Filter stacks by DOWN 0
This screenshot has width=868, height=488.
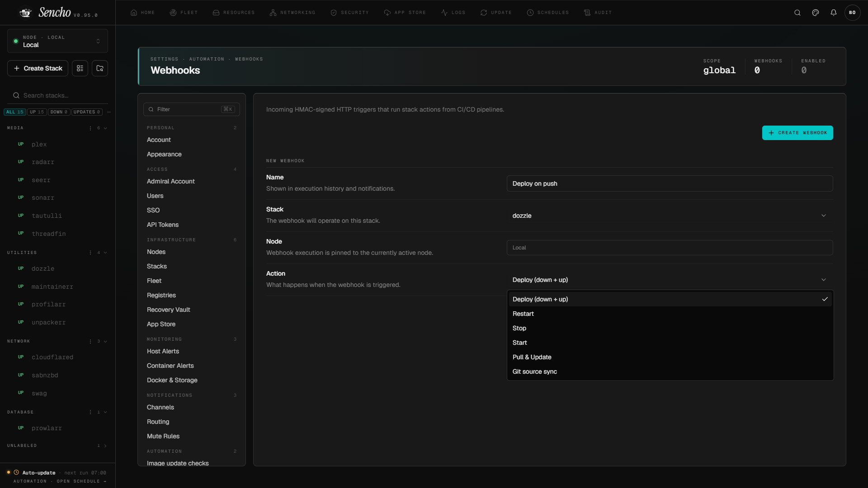(x=59, y=112)
